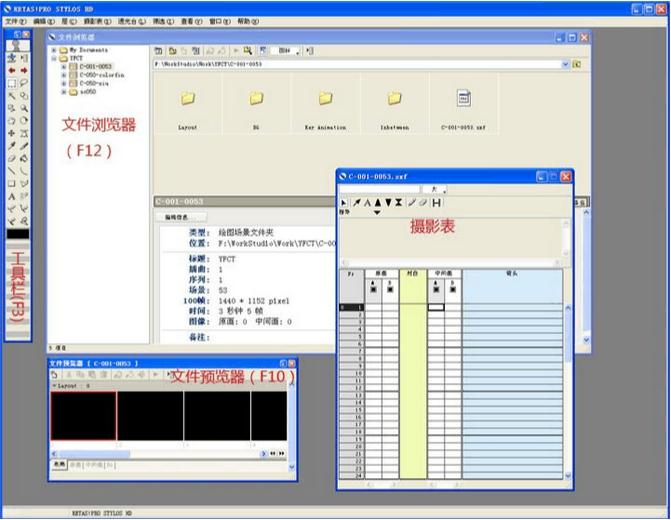Click the first icon in file browser toolbar
The height and width of the screenshot is (520, 671).
[159, 49]
